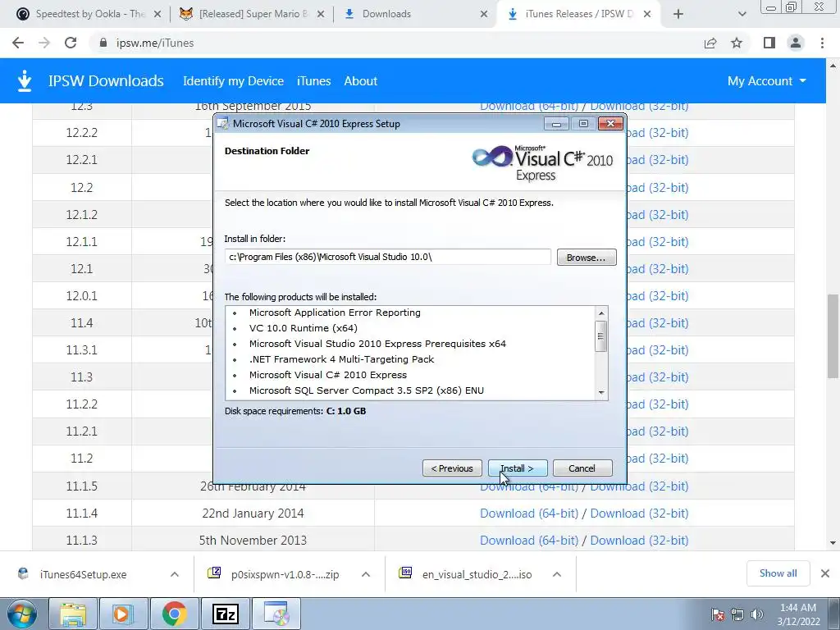Click volume speaker tray icon
840x630 pixels.
click(757, 614)
